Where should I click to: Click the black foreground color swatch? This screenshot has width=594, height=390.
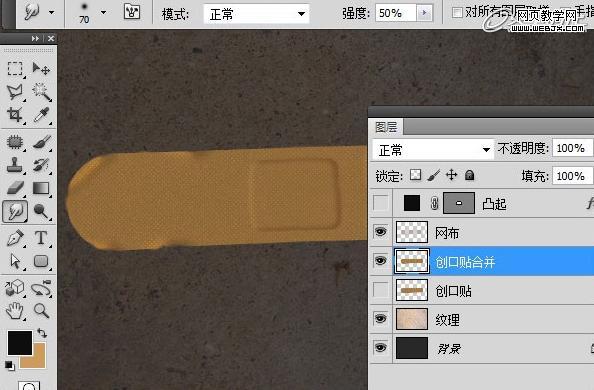[x=20, y=343]
